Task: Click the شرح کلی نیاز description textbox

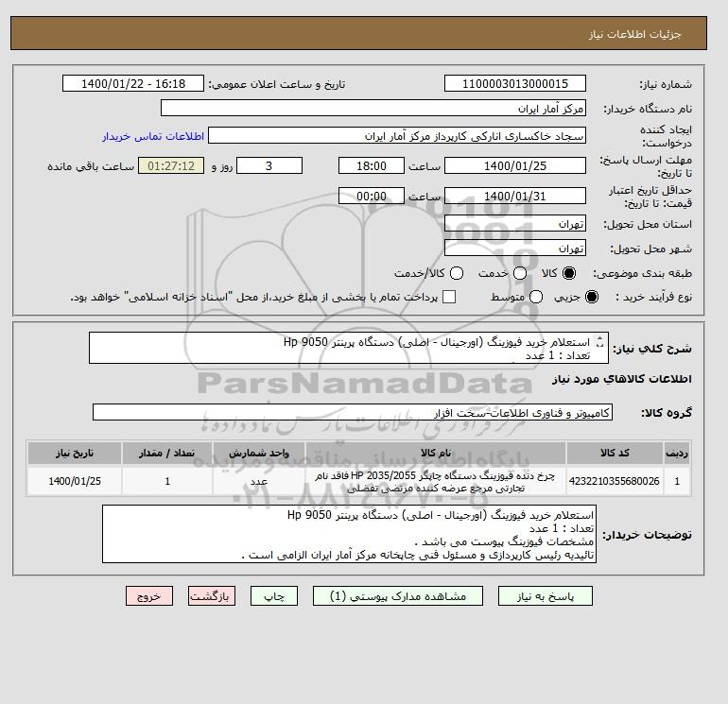Action: point(348,348)
